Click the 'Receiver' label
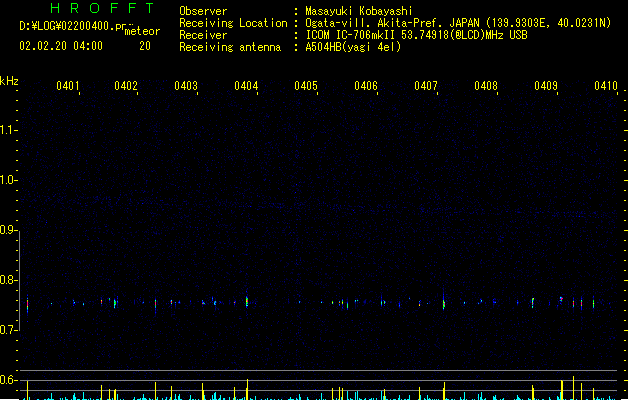 [x=203, y=35]
